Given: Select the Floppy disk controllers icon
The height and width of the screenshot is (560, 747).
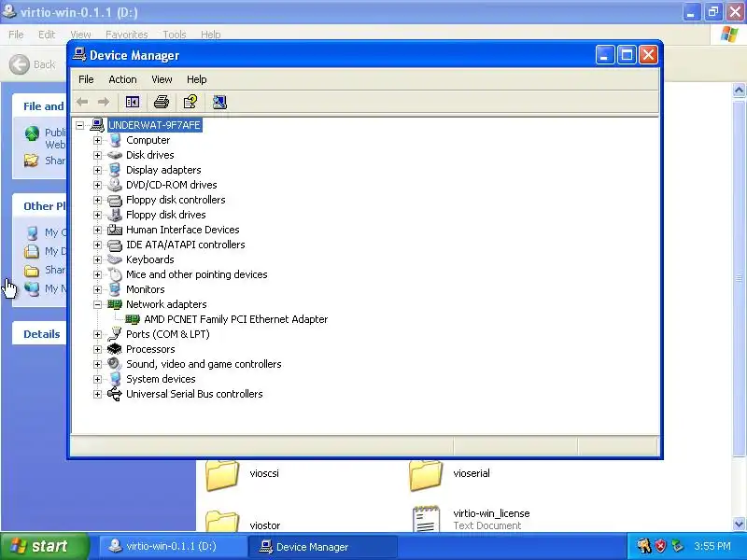Looking at the screenshot, I should [x=115, y=200].
